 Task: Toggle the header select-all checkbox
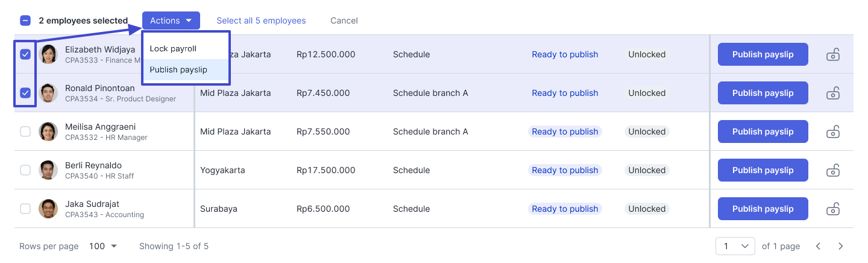coord(25,21)
